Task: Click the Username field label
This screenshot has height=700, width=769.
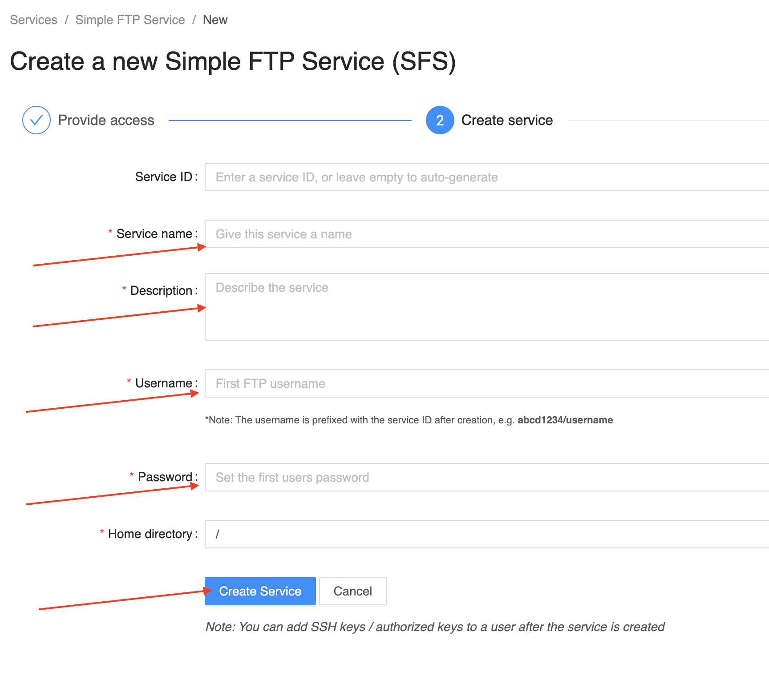Action: pos(163,383)
